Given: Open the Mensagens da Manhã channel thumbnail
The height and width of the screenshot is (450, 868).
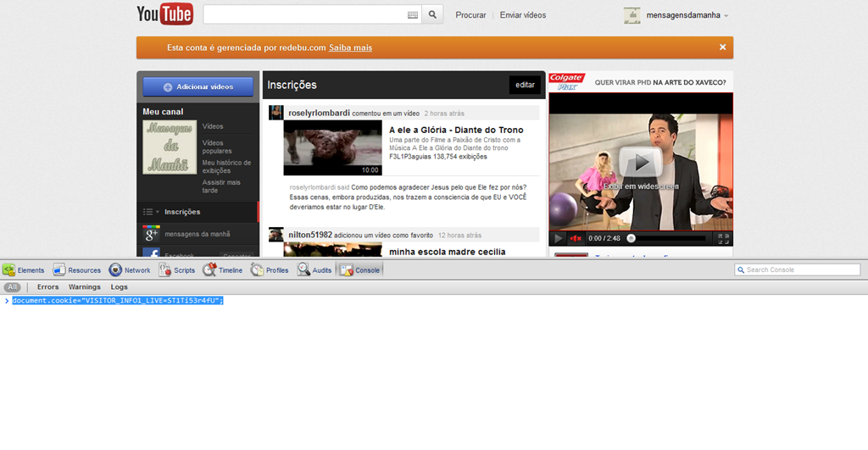Looking at the screenshot, I should coord(170,147).
